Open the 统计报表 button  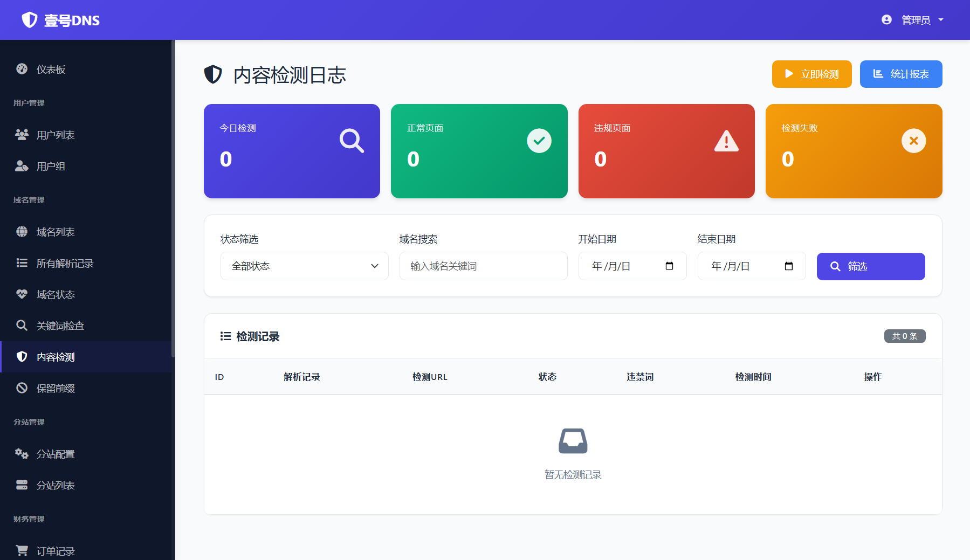(900, 74)
